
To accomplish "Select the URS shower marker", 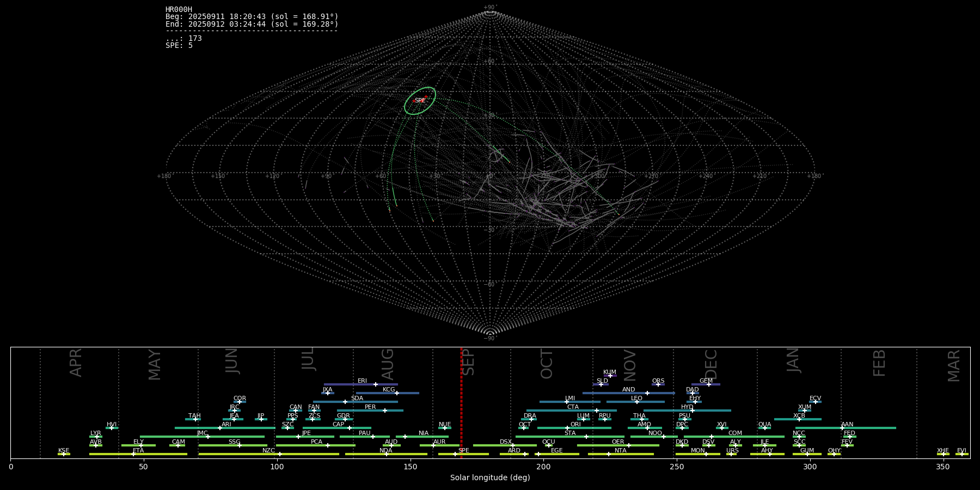I will click(x=731, y=454).
